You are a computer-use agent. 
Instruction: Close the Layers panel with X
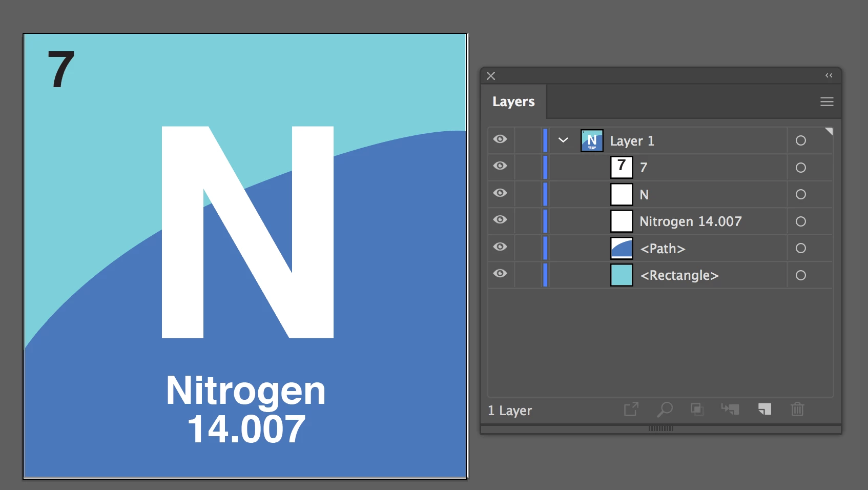point(491,76)
